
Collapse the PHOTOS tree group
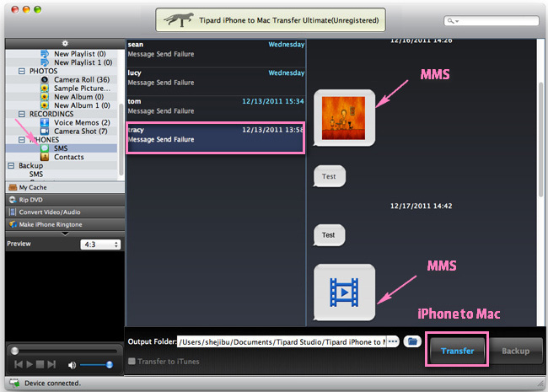[x=22, y=71]
